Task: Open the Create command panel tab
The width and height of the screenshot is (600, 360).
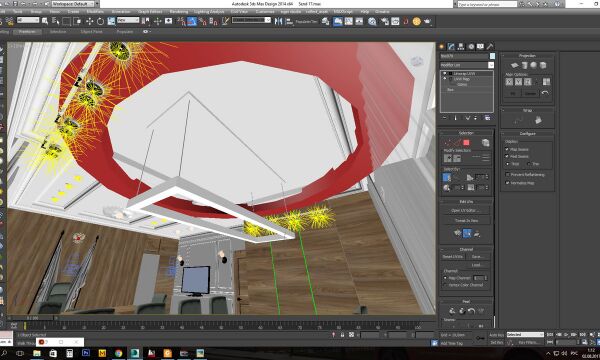Action: 442,46
